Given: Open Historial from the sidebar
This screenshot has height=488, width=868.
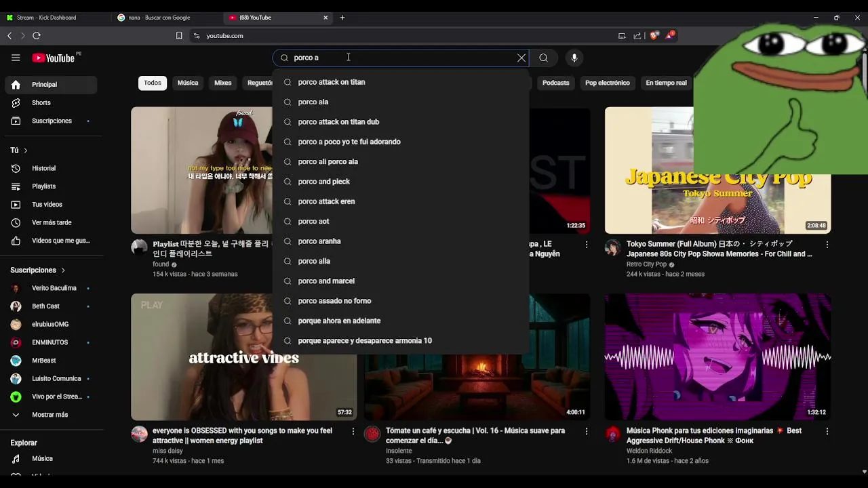Looking at the screenshot, I should 52,168.
